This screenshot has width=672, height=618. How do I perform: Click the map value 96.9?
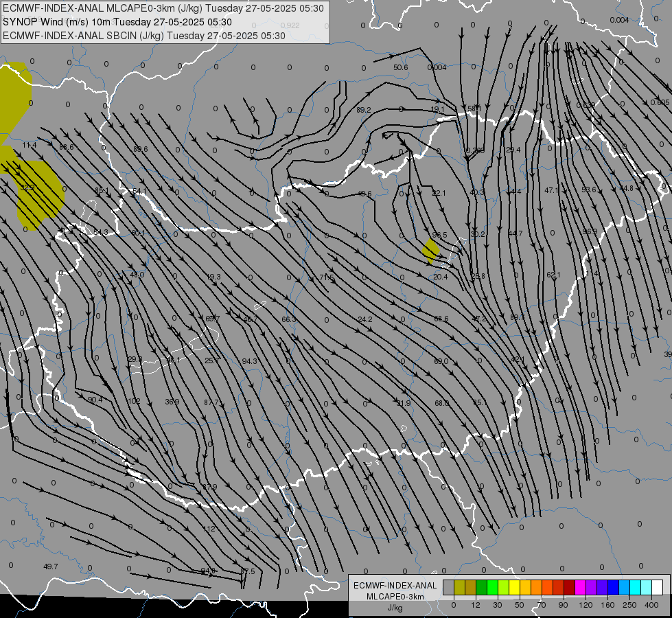point(590,231)
